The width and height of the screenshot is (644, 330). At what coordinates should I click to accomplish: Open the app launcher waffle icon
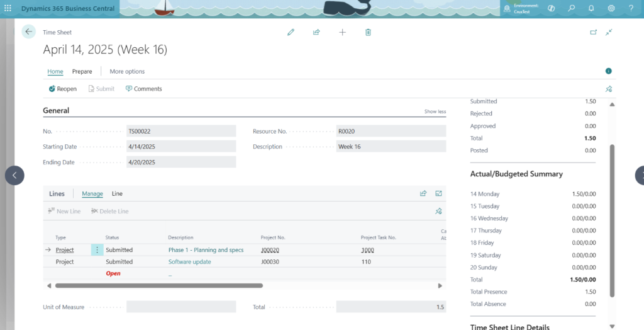(x=8, y=9)
